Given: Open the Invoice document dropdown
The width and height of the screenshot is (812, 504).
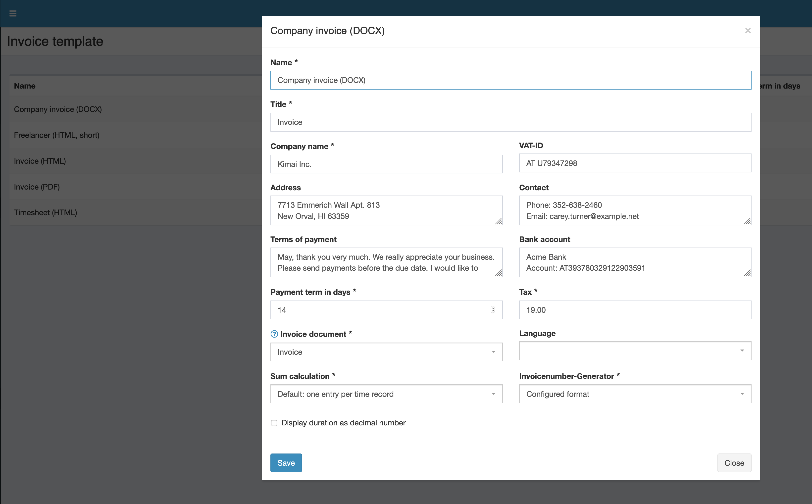Looking at the screenshot, I should point(386,352).
